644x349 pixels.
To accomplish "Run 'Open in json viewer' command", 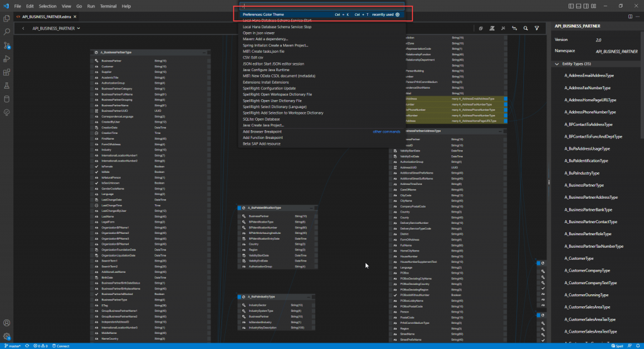I will pyautogui.click(x=321, y=33).
